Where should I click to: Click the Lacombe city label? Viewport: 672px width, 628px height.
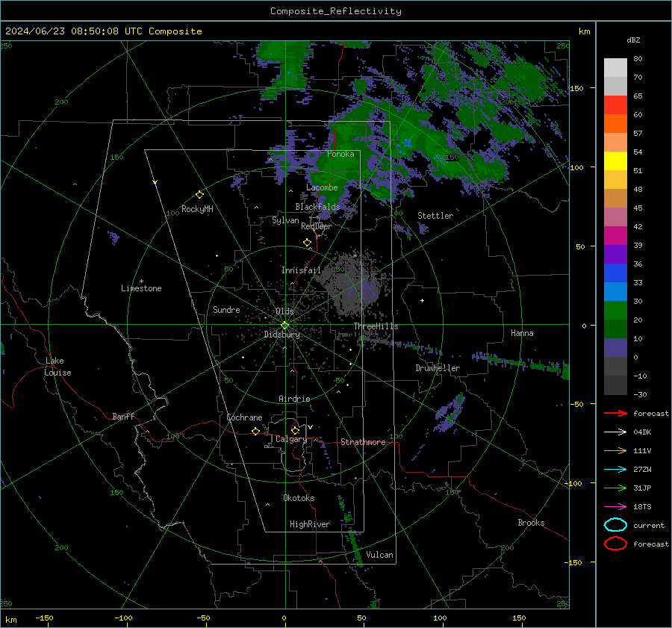coord(322,187)
